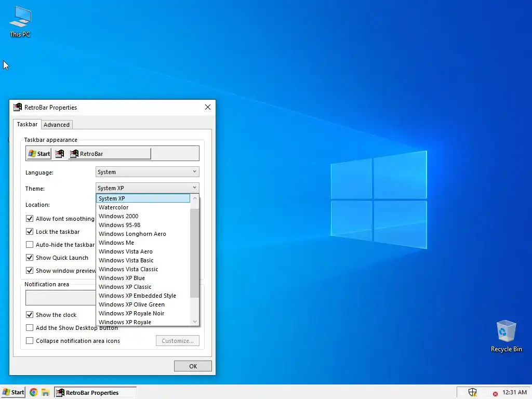Choose Windows XP Olive Green theme
This screenshot has height=399, width=532.
click(143, 304)
